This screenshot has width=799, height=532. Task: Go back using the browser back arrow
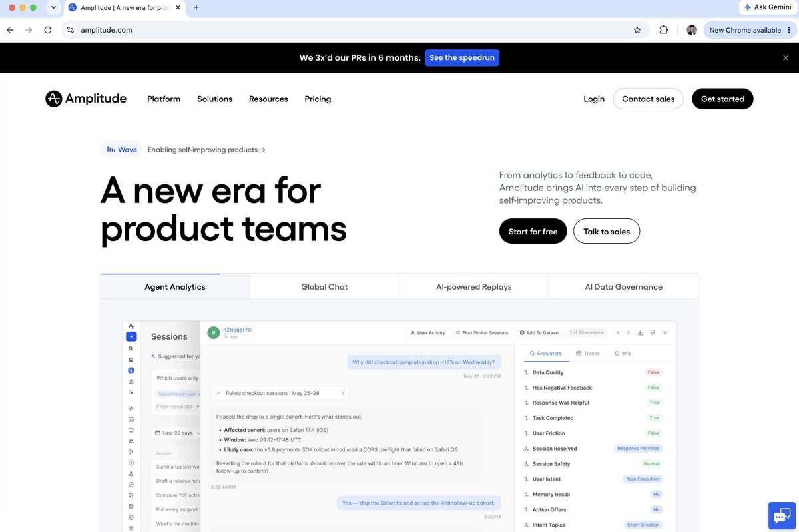tap(10, 30)
